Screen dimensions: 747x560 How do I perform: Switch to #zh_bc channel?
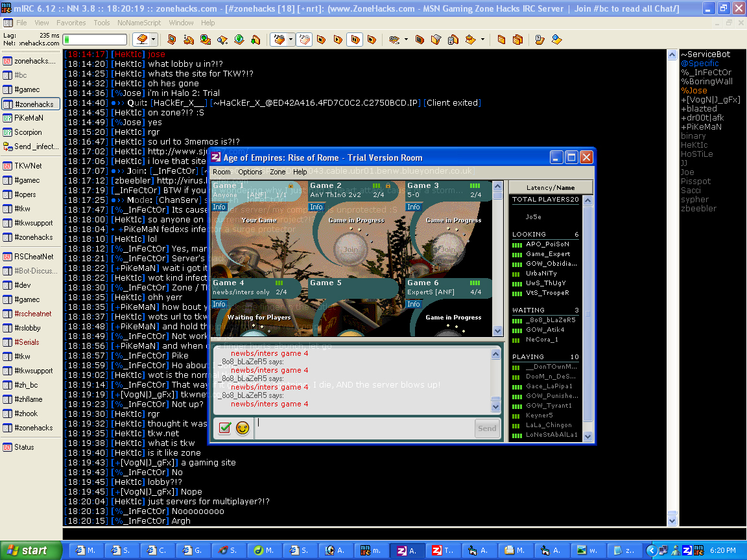(31, 385)
